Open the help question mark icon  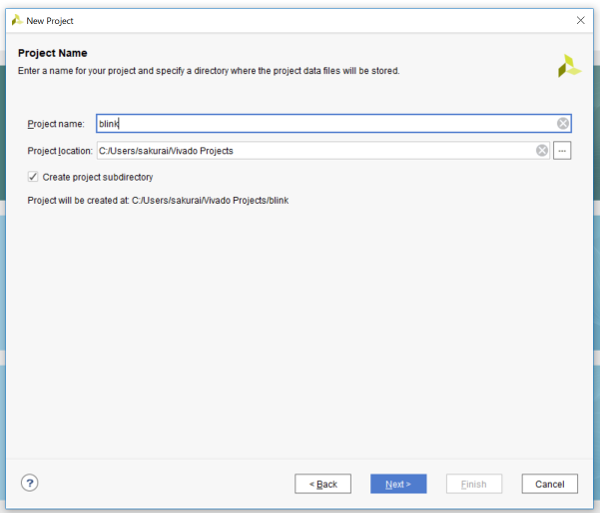pos(29,483)
